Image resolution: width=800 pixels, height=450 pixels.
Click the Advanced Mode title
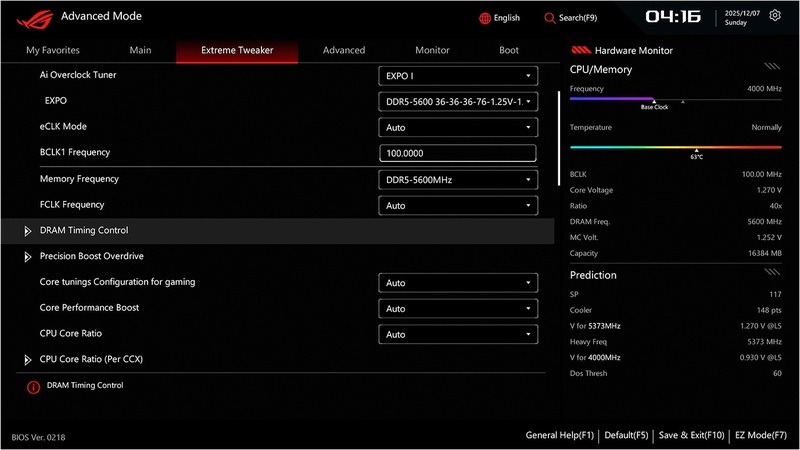click(x=101, y=16)
